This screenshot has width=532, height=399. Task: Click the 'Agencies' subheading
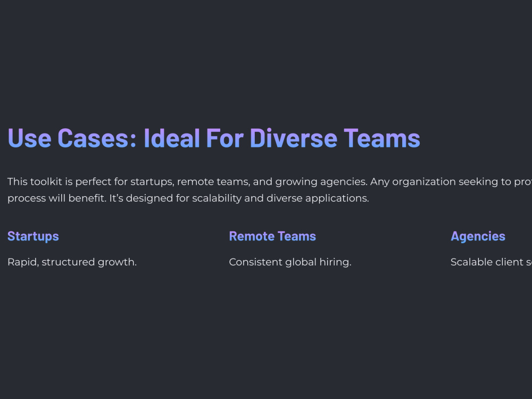click(478, 236)
